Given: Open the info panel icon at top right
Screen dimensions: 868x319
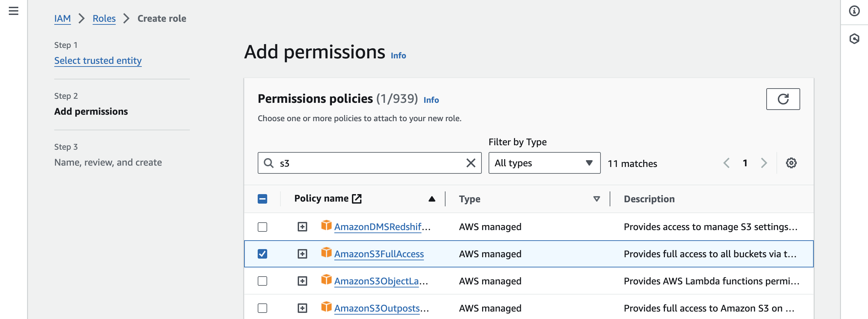Looking at the screenshot, I should click(x=854, y=11).
